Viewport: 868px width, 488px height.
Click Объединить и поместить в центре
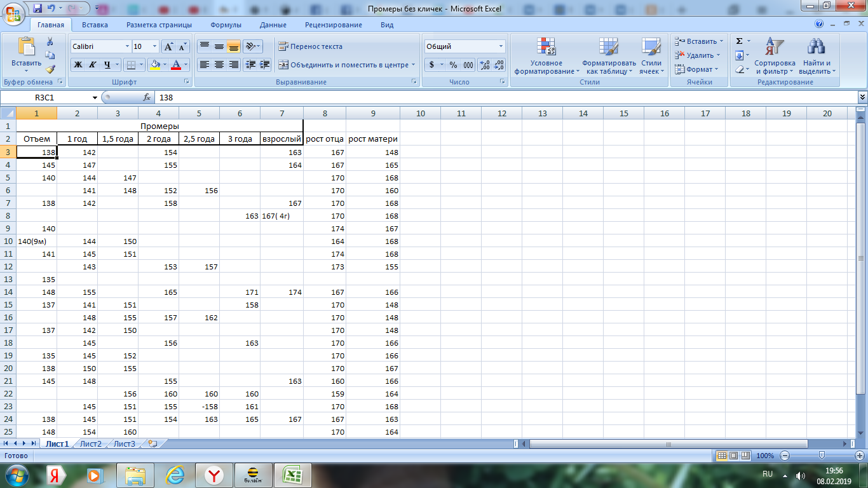pos(346,65)
